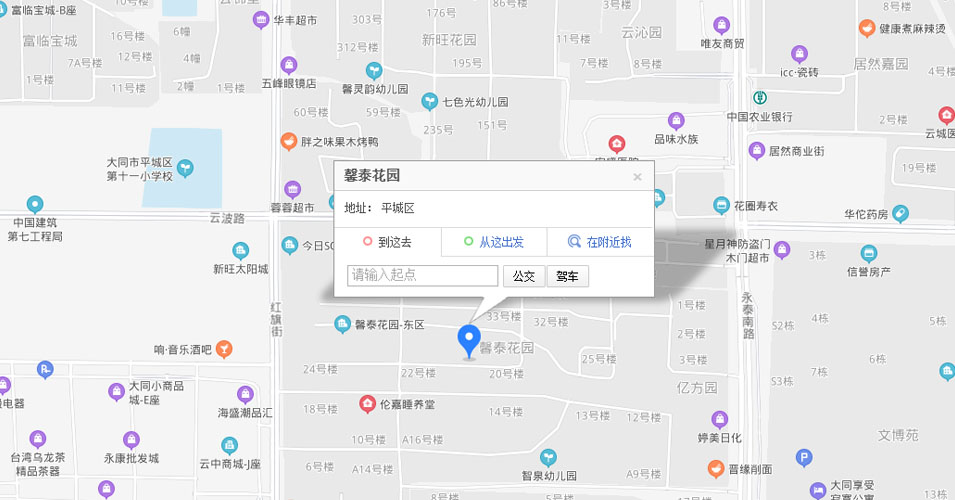955x500 pixels.
Task: Click the blue location pin marker
Action: 469,342
